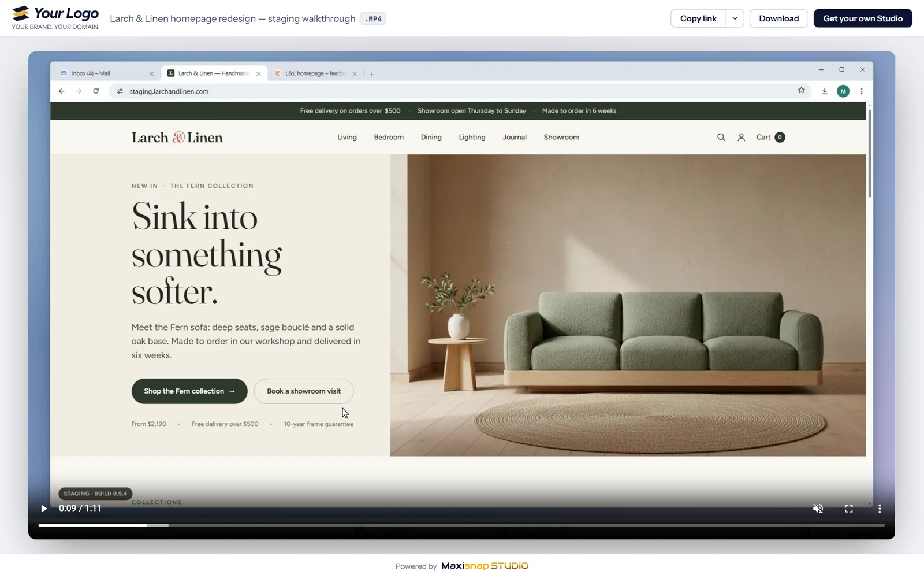
Task: Click Shop the Fern collection button
Action: 189,391
